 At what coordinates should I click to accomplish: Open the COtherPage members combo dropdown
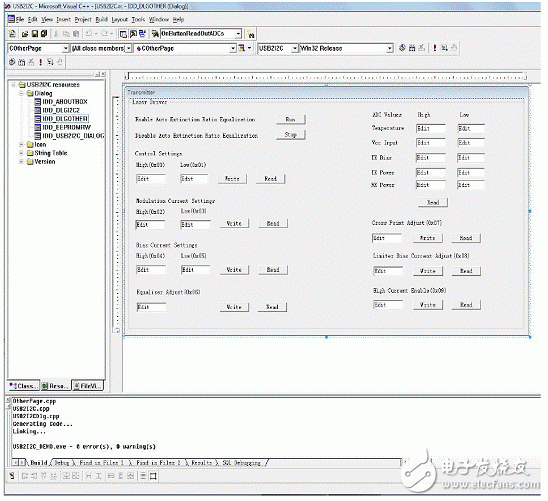[233, 48]
